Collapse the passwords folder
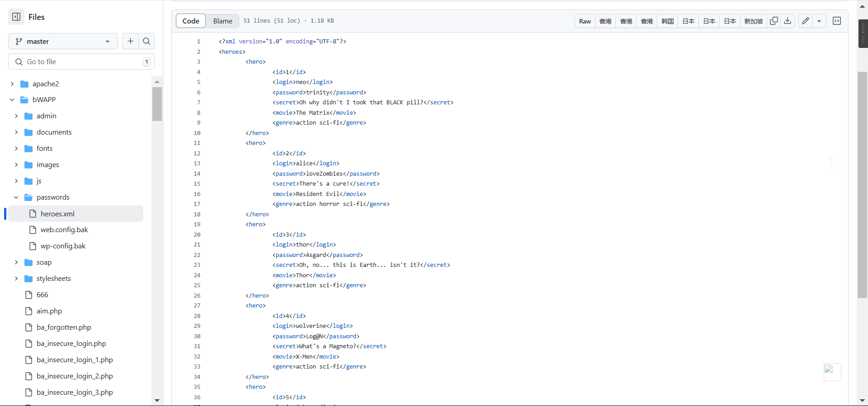Image resolution: width=868 pixels, height=406 pixels. (x=16, y=197)
